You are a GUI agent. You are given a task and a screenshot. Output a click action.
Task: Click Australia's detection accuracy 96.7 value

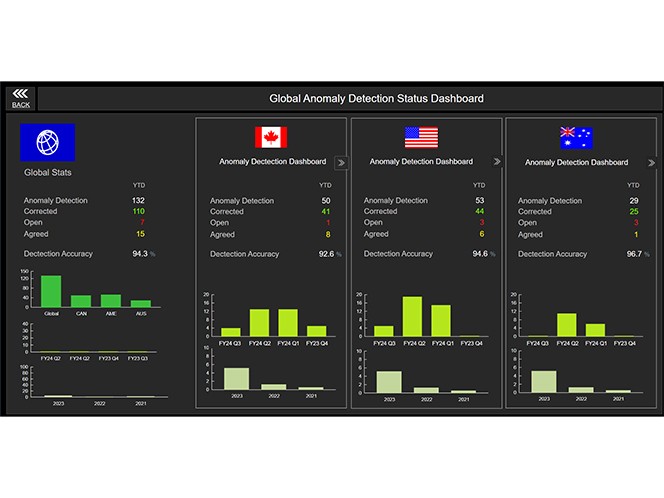[635, 254]
